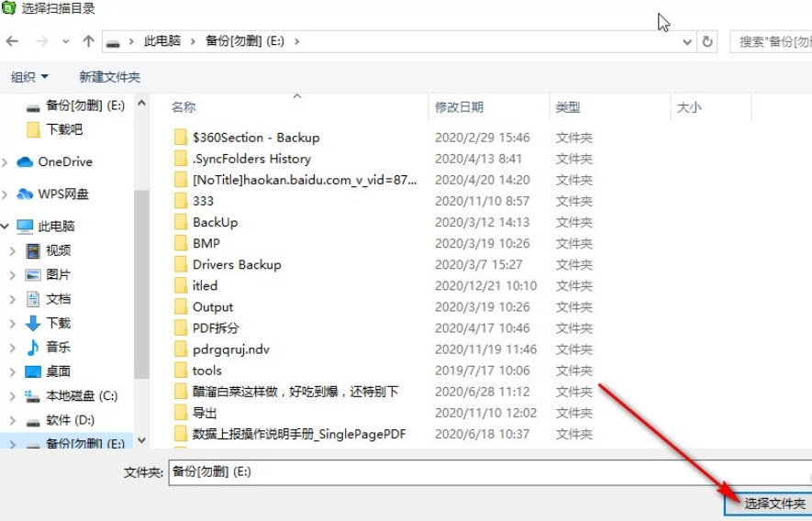Refresh the current folder view
The image size is (812, 521).
click(707, 41)
